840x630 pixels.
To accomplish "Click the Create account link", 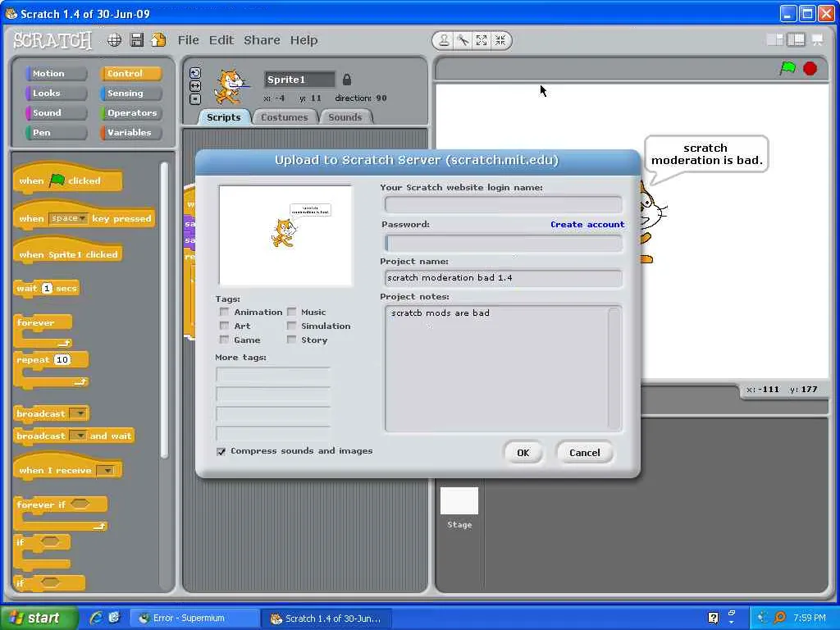I will [587, 225].
